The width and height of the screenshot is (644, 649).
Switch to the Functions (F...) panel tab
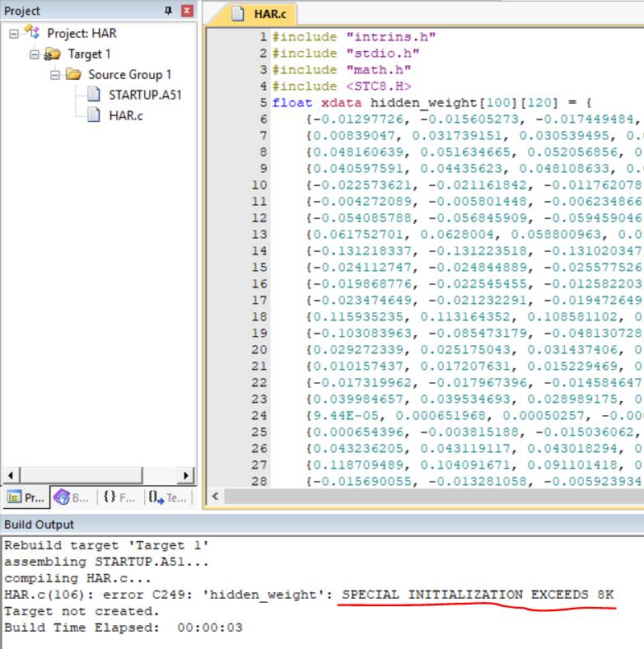119,497
